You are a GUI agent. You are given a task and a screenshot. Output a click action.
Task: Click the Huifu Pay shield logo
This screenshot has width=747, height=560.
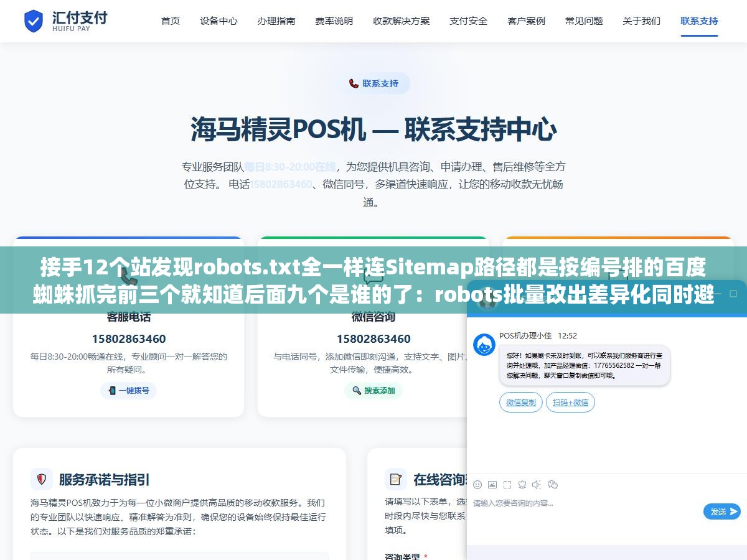pos(34,21)
